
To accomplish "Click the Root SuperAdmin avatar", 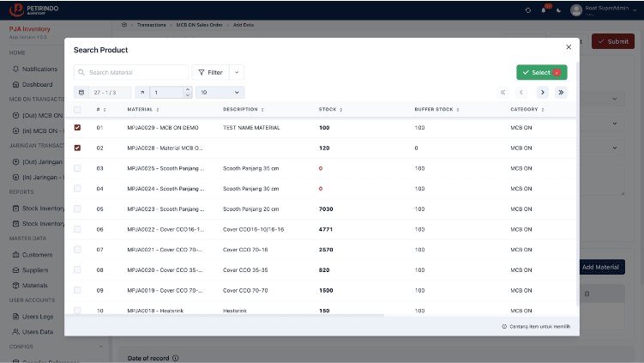I will (x=576, y=9).
